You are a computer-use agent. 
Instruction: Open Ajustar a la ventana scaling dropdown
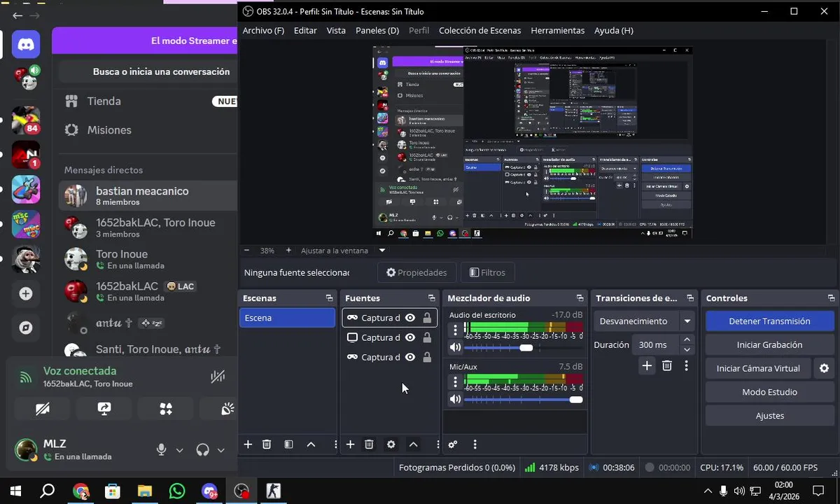pyautogui.click(x=343, y=250)
